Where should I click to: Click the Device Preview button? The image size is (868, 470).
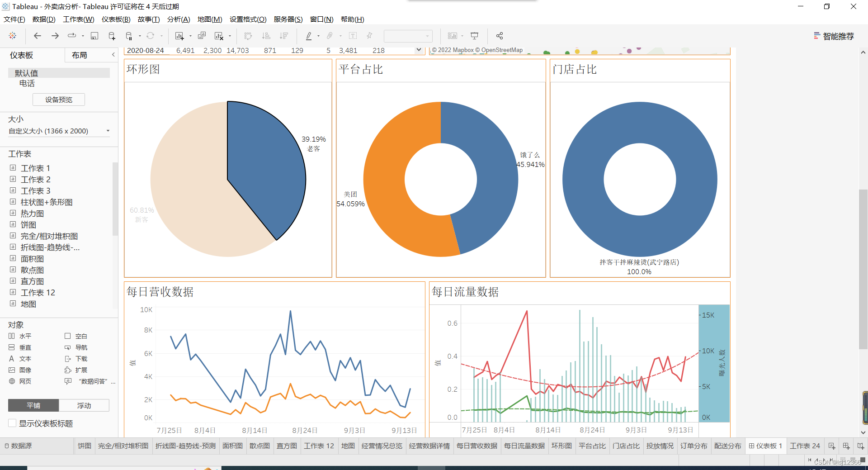point(59,100)
